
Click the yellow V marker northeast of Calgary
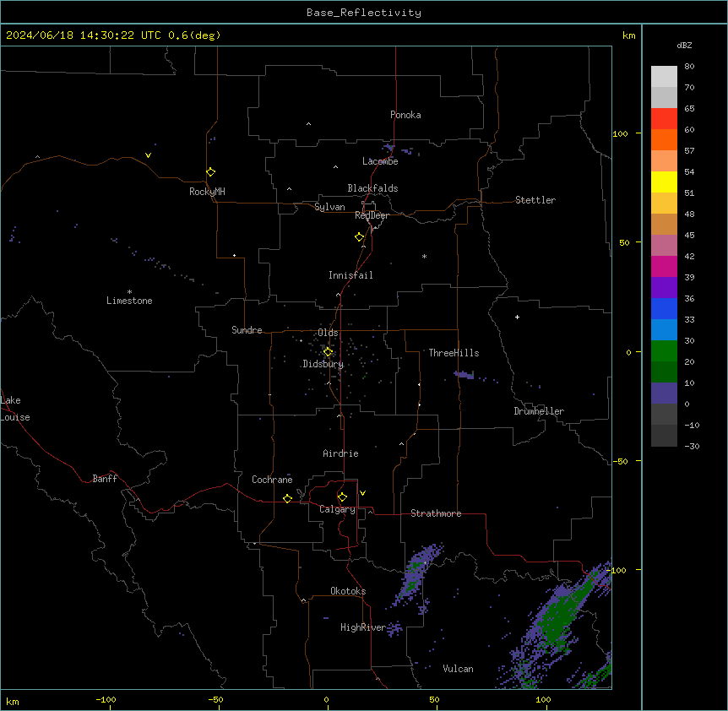tap(362, 493)
